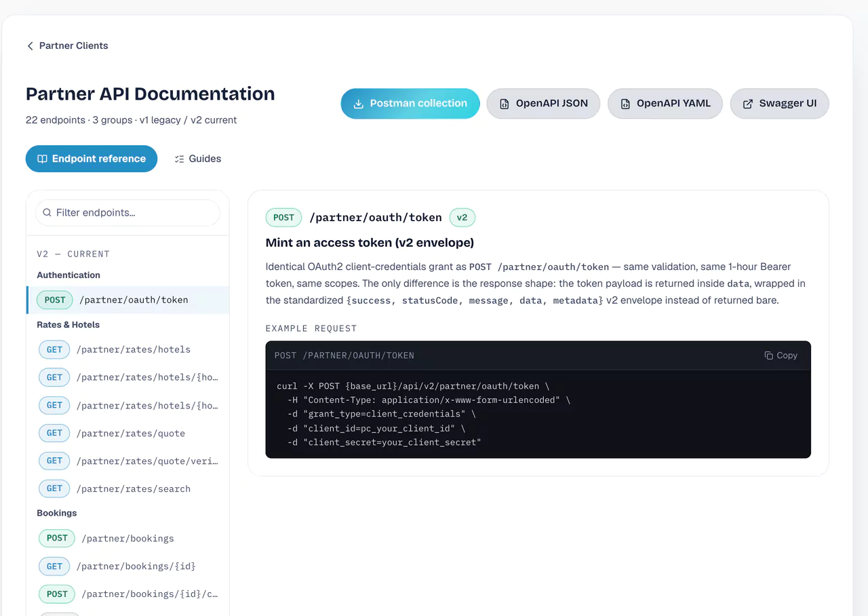Click the file icon on OpenAPI JSON
The image size is (868, 616).
pos(504,104)
